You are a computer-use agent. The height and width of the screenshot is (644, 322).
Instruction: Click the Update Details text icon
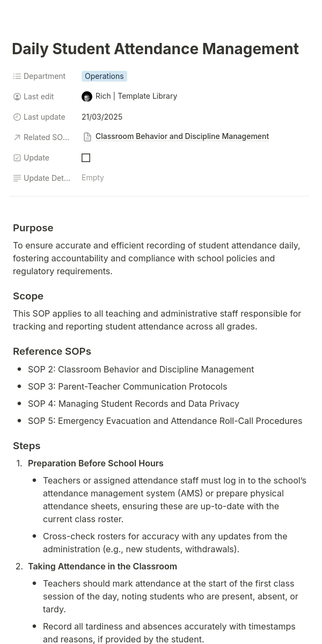tap(17, 178)
